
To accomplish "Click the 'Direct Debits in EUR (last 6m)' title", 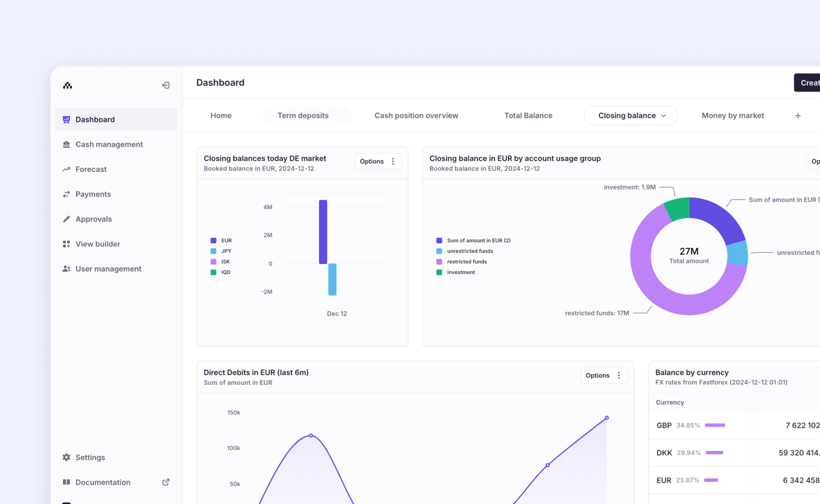I will tap(256, 372).
